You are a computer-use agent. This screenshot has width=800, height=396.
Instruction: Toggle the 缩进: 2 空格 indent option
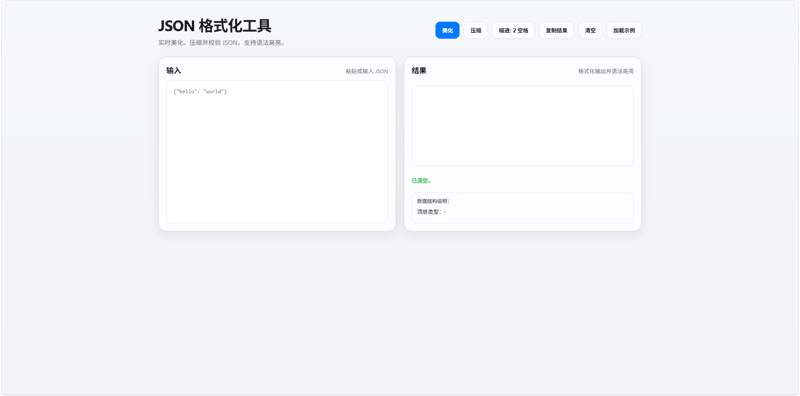(513, 30)
